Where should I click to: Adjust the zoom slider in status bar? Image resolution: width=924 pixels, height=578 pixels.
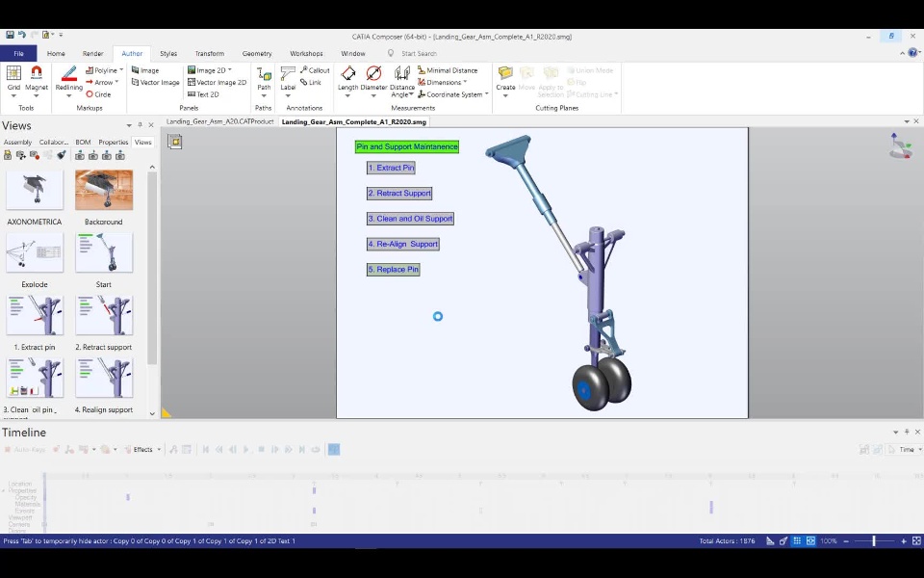pyautogui.click(x=874, y=540)
